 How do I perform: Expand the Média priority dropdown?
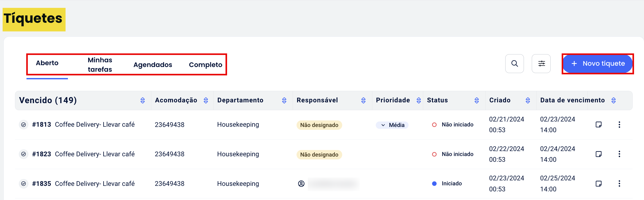click(x=392, y=125)
